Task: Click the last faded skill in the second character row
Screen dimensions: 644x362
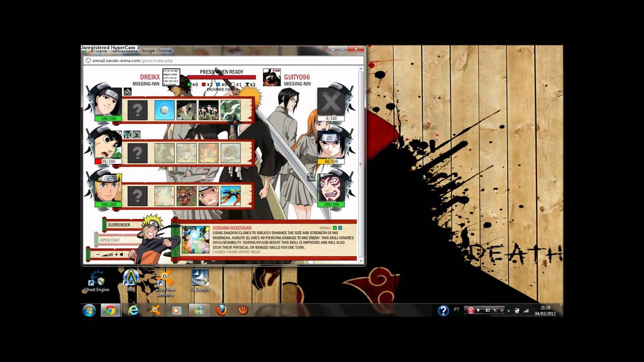Action: pos(230,153)
